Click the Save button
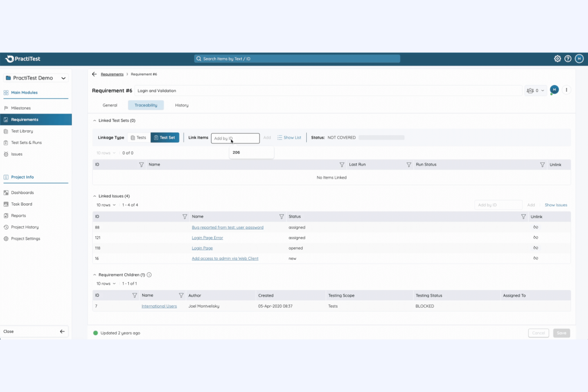This screenshot has height=392, width=588. click(x=561, y=333)
